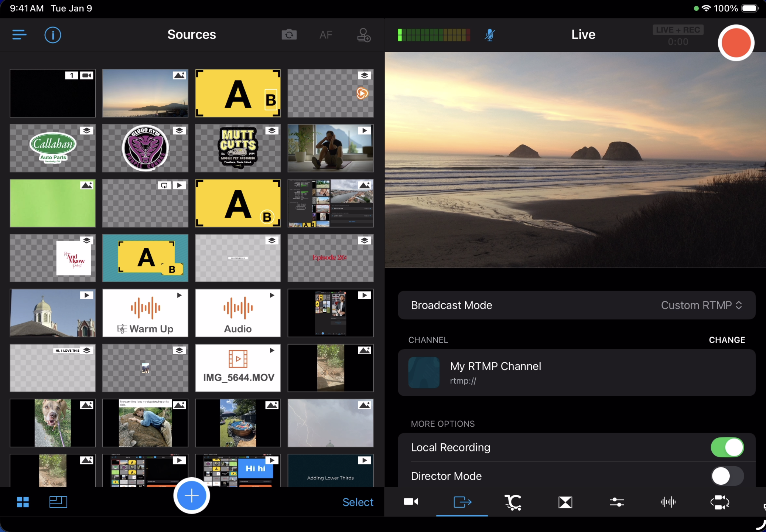The height and width of the screenshot is (532, 766).
Task: Tap the add remote guest icon
Action: [363, 35]
